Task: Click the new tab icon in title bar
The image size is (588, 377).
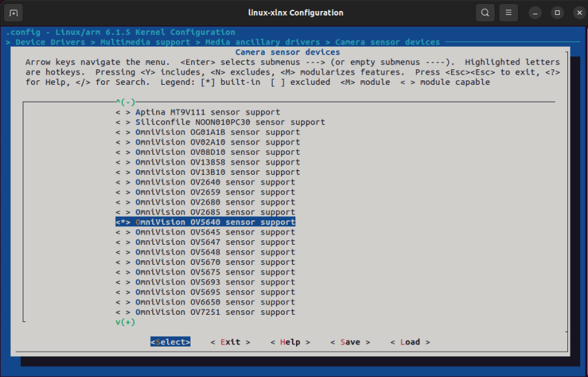Action: coord(14,13)
